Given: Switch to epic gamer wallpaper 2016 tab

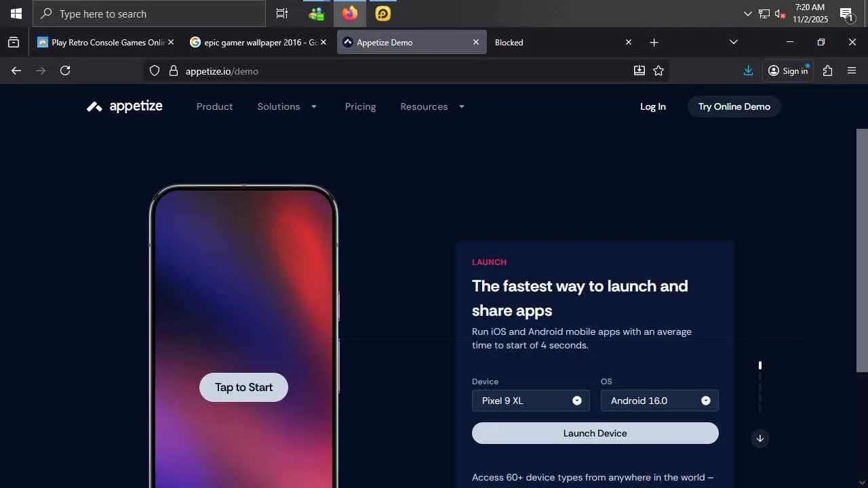Looking at the screenshot, I should (258, 42).
